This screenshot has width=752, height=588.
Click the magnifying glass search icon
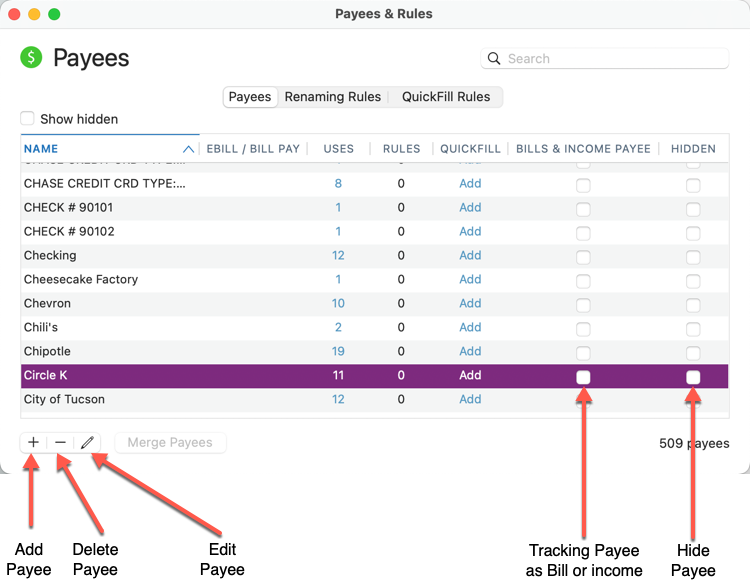494,59
